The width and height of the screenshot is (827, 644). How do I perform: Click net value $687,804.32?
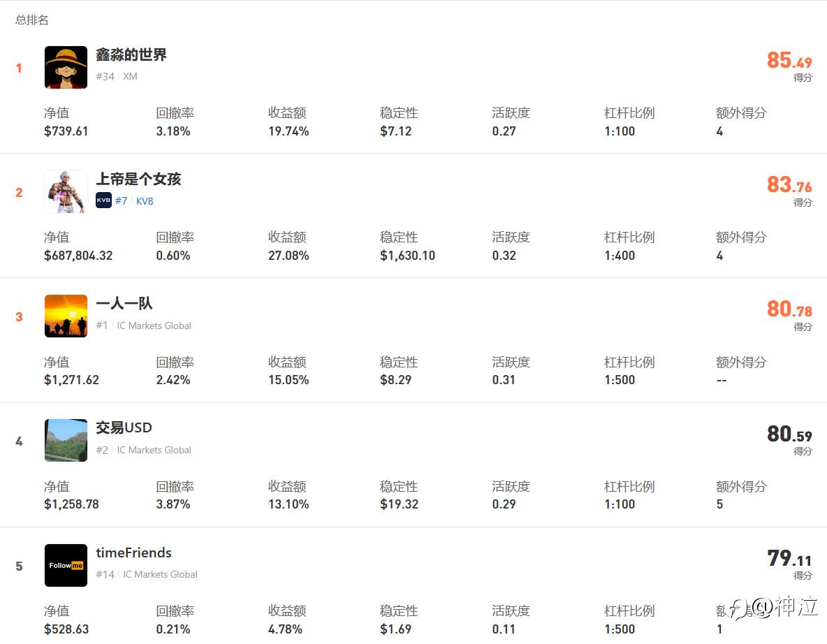pyautogui.click(x=78, y=256)
